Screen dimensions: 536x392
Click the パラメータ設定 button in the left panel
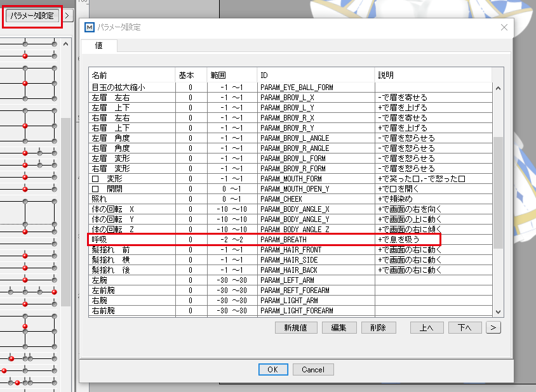pos(32,16)
